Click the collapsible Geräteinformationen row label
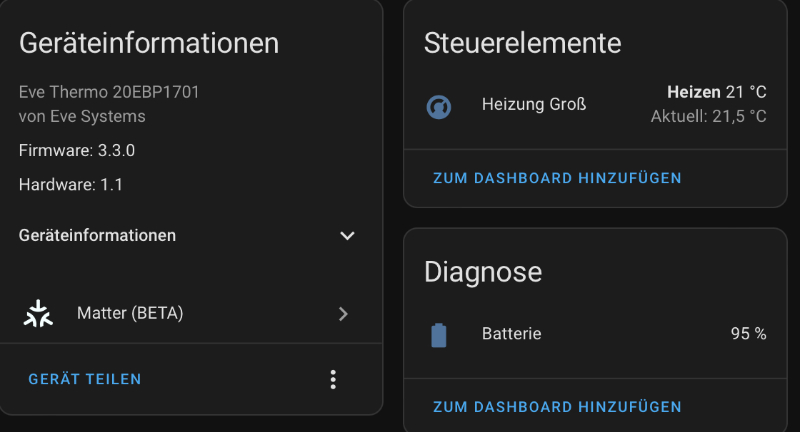 98,236
